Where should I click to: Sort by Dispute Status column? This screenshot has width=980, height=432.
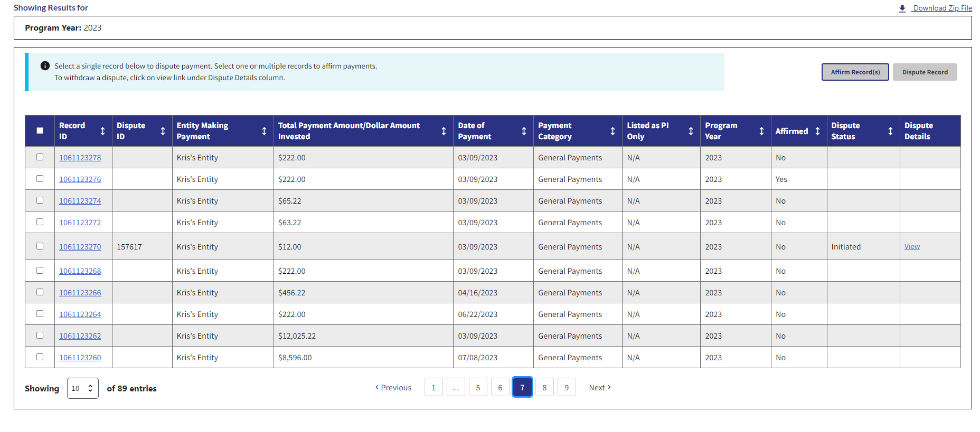[890, 131]
